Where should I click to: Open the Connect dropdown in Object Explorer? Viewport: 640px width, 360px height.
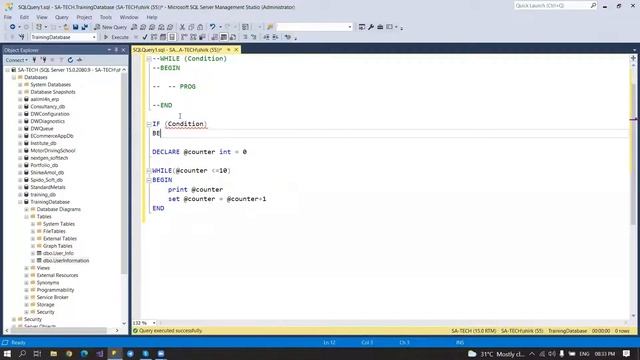coord(17,60)
